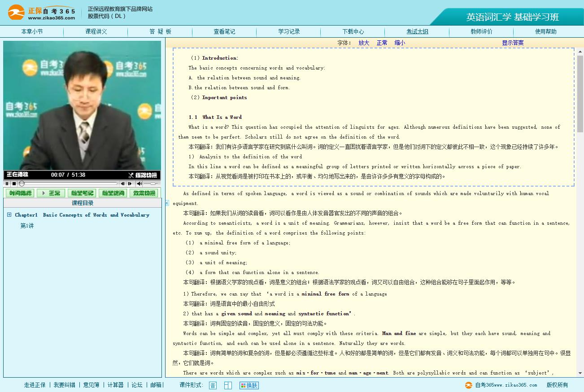Click the '(1) Introduction:' heading
The image size is (584, 392).
(x=214, y=58)
